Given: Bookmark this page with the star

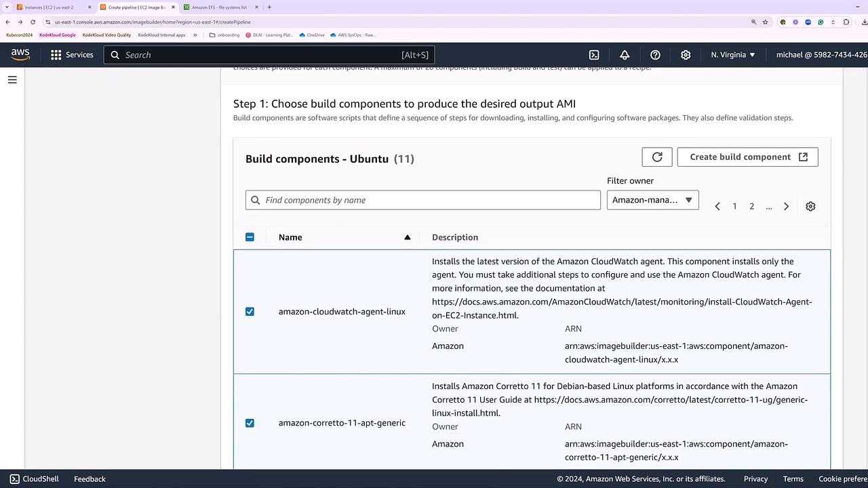Looking at the screenshot, I should coord(766,22).
